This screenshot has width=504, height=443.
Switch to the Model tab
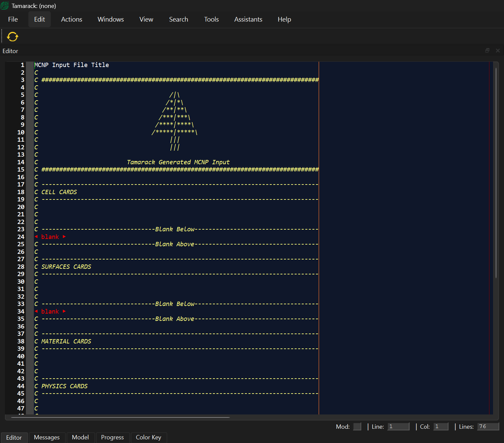[x=80, y=437]
